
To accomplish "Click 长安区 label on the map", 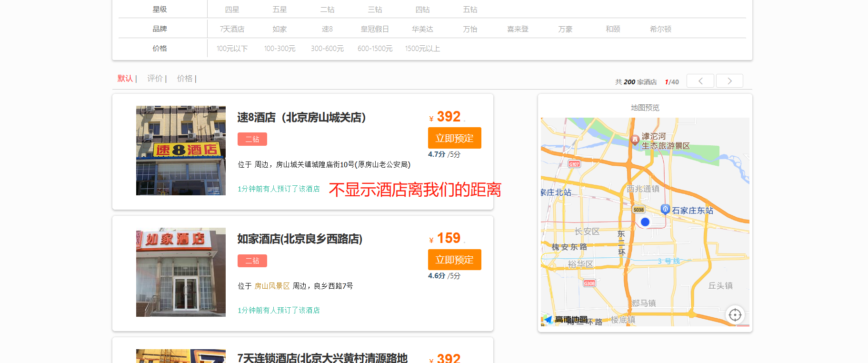I will point(587,231).
